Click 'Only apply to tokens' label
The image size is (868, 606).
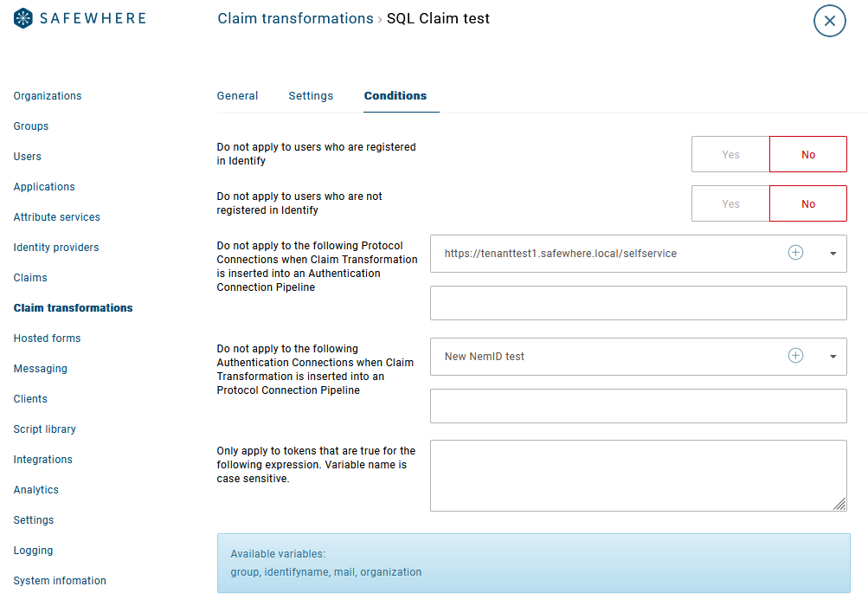point(316,465)
